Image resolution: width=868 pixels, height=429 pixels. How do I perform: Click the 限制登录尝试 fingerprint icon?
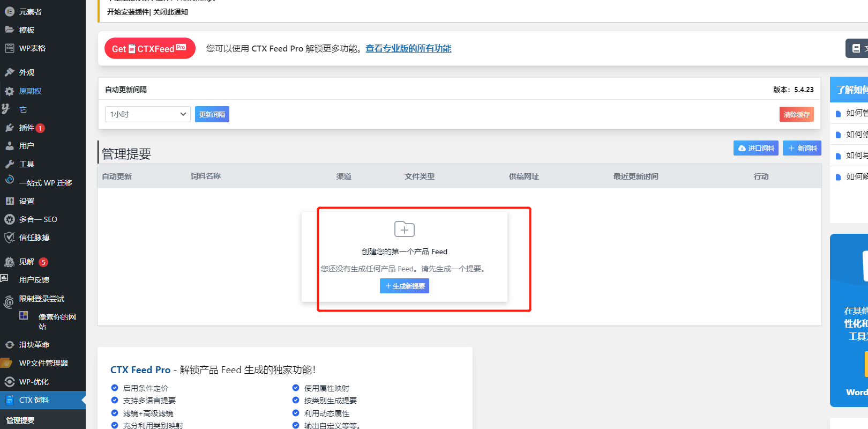point(9,301)
